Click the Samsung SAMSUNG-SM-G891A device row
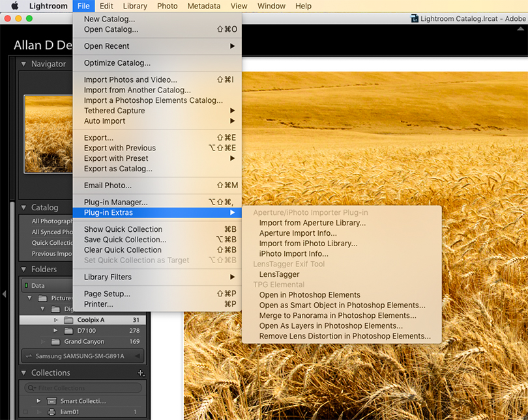Viewport: 528px width, 420px height. tap(83, 356)
